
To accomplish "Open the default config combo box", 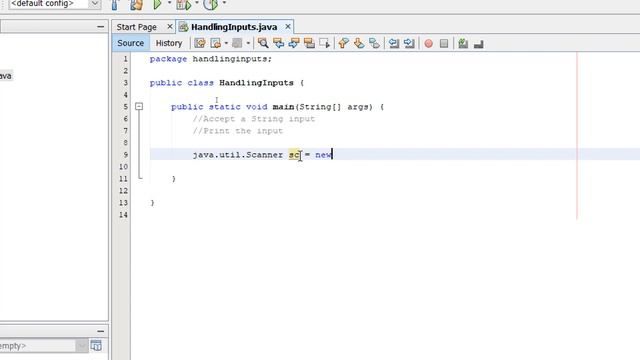I will point(55,4).
